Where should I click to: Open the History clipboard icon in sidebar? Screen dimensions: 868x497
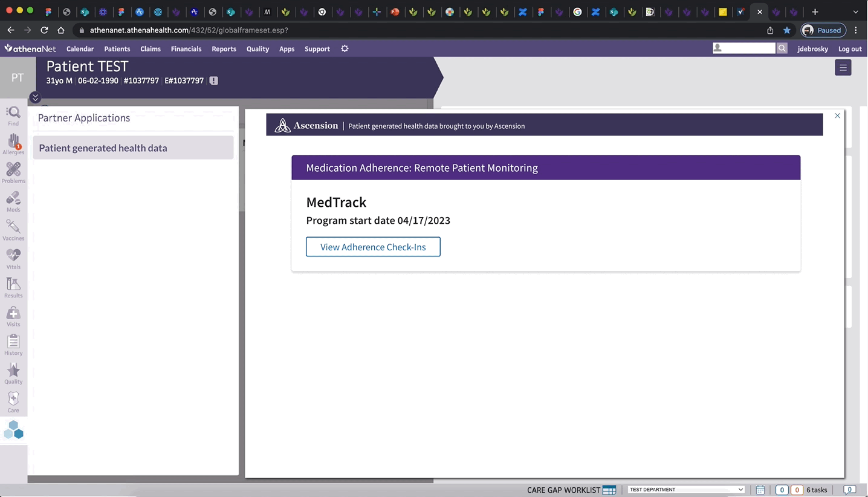pos(13,345)
